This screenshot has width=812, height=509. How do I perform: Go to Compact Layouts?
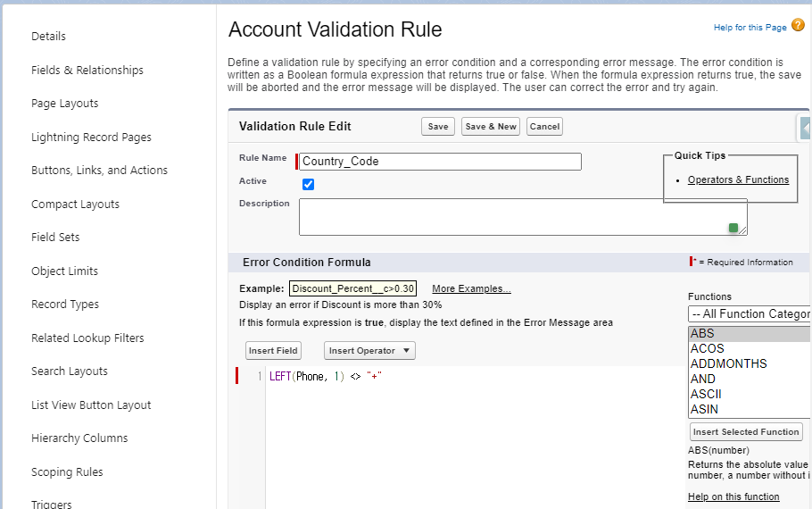point(75,204)
